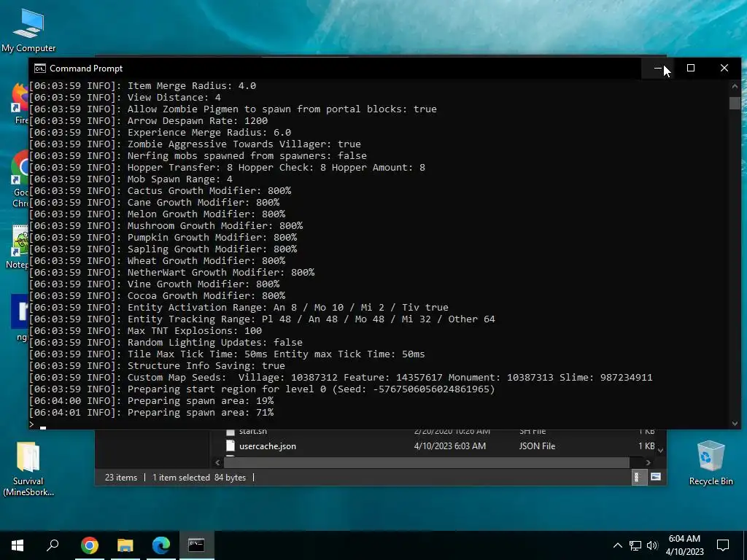Open the notification center icon
The height and width of the screenshot is (560, 747).
(x=723, y=545)
